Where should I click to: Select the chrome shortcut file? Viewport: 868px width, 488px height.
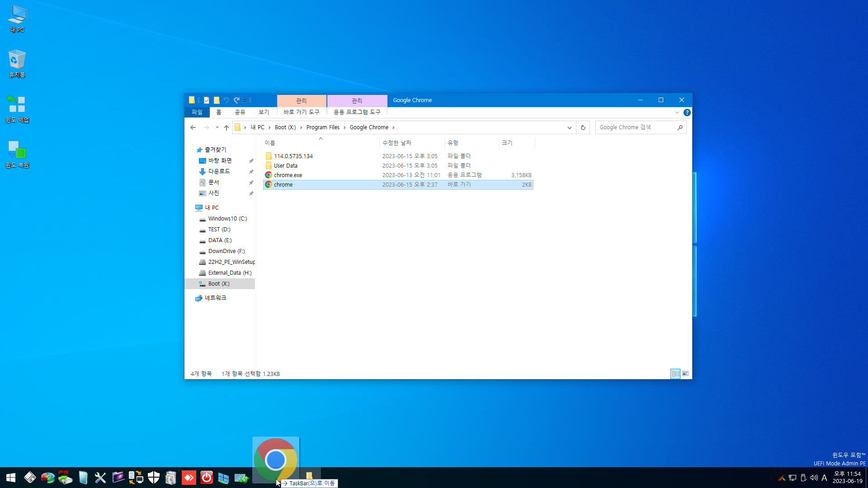pos(398,185)
